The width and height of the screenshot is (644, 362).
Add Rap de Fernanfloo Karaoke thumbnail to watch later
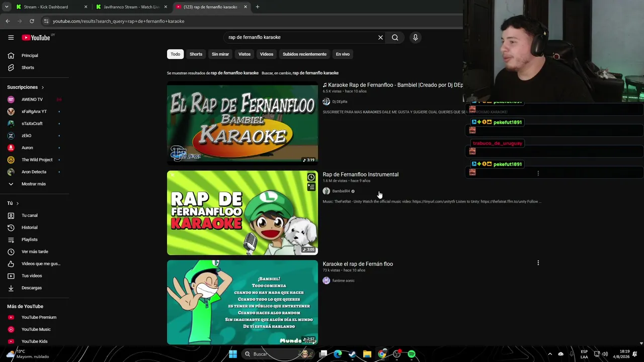311,177
